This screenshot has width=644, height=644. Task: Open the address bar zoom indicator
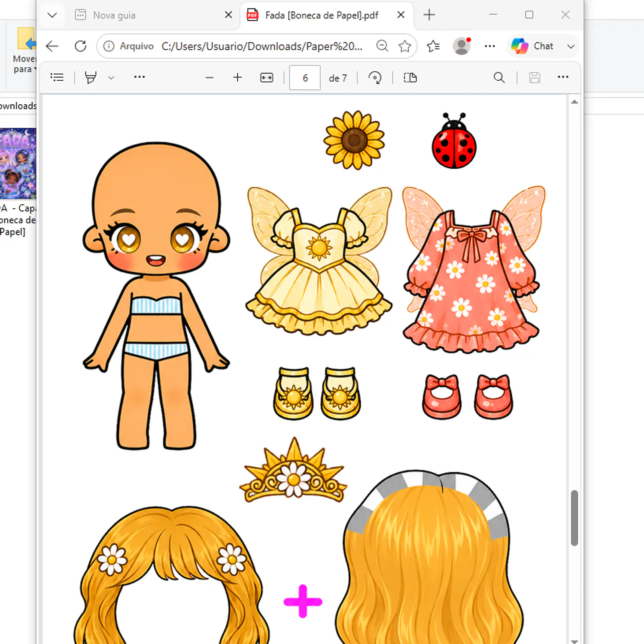tap(382, 46)
